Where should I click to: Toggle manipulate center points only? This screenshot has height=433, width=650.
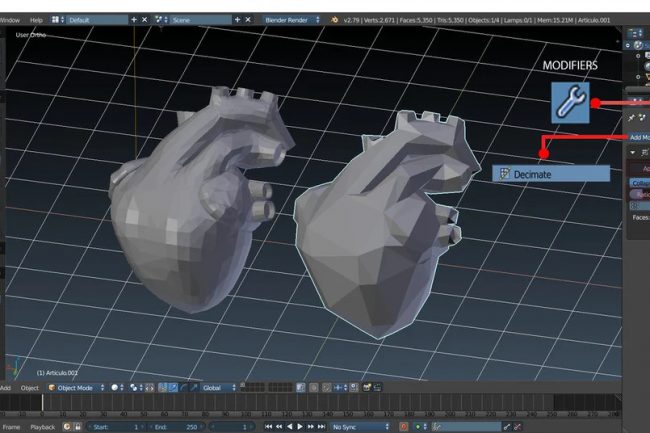pyautogui.click(x=150, y=388)
